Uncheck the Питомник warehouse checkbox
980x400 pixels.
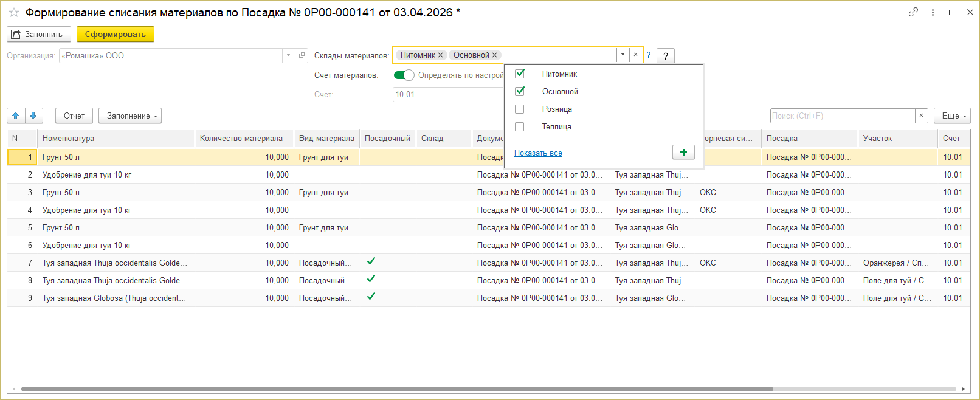point(520,74)
